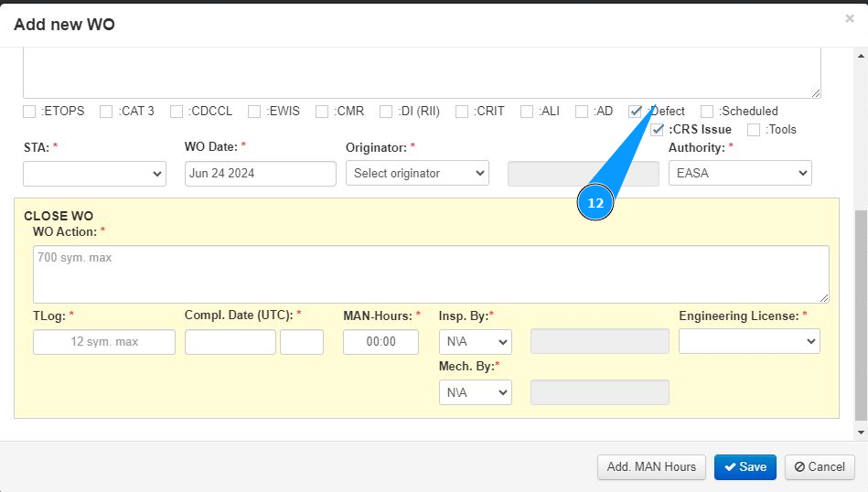This screenshot has width=868, height=492.
Task: Open the Mech. By dropdown
Action: [x=475, y=392]
